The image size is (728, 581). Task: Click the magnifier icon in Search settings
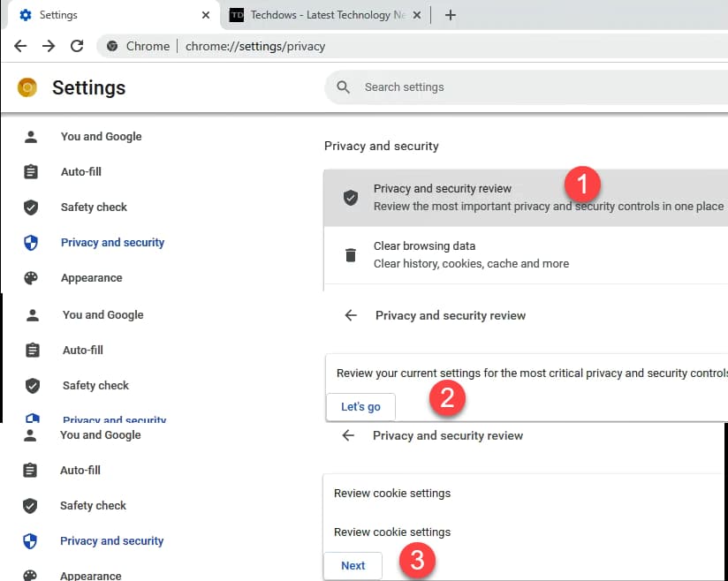343,87
